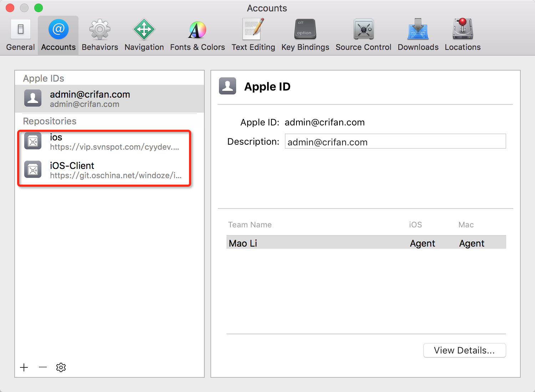Open Key Bindings preferences
Screen dimensions: 535x392
click(x=305, y=29)
